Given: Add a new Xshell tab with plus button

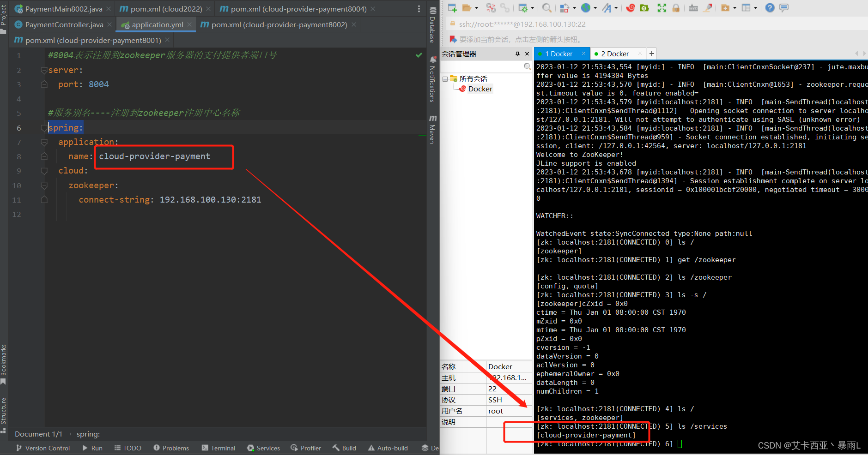Looking at the screenshot, I should coord(652,54).
